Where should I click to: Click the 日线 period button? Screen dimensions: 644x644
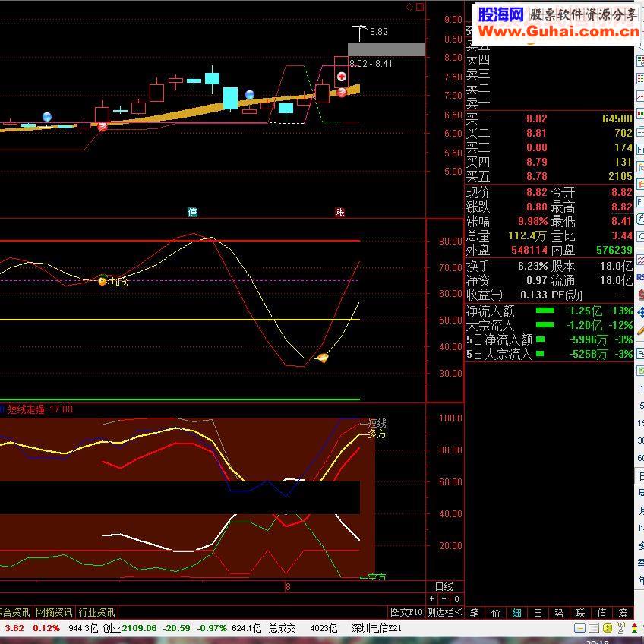[x=444, y=586]
